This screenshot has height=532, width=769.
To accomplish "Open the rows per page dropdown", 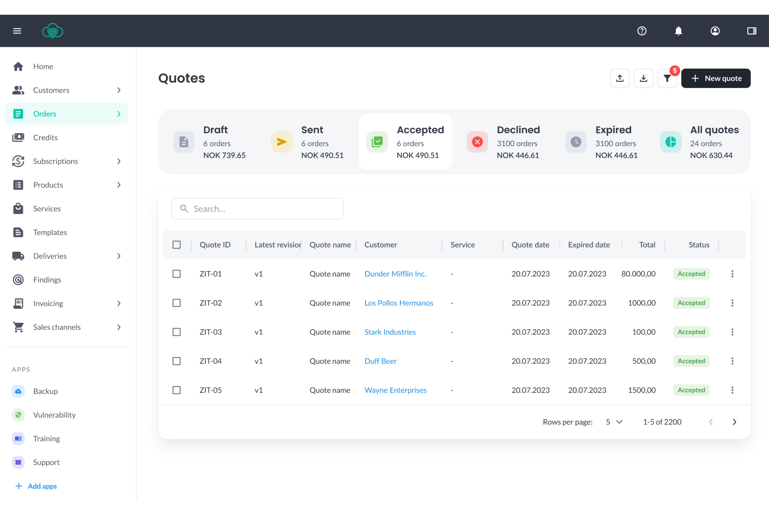I will click(x=614, y=422).
